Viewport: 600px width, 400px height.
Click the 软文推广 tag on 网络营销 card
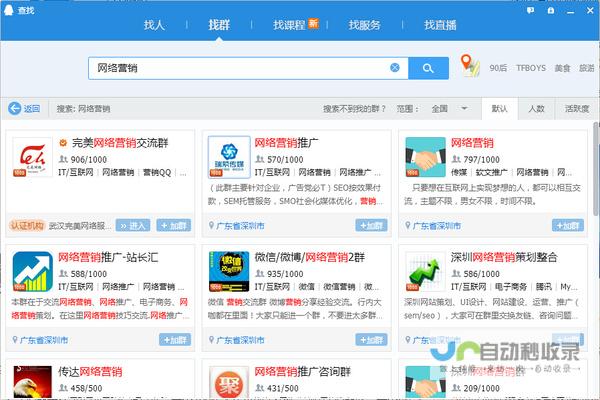point(491,172)
